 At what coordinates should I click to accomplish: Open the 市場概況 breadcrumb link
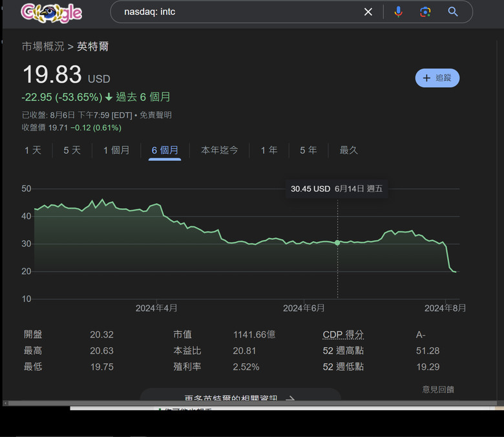pos(43,47)
